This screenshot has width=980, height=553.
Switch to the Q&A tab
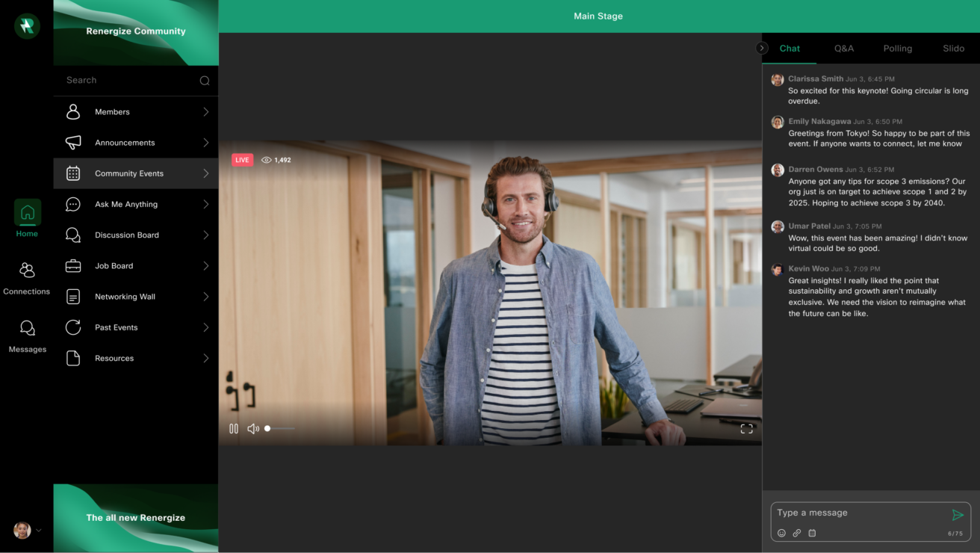(844, 49)
